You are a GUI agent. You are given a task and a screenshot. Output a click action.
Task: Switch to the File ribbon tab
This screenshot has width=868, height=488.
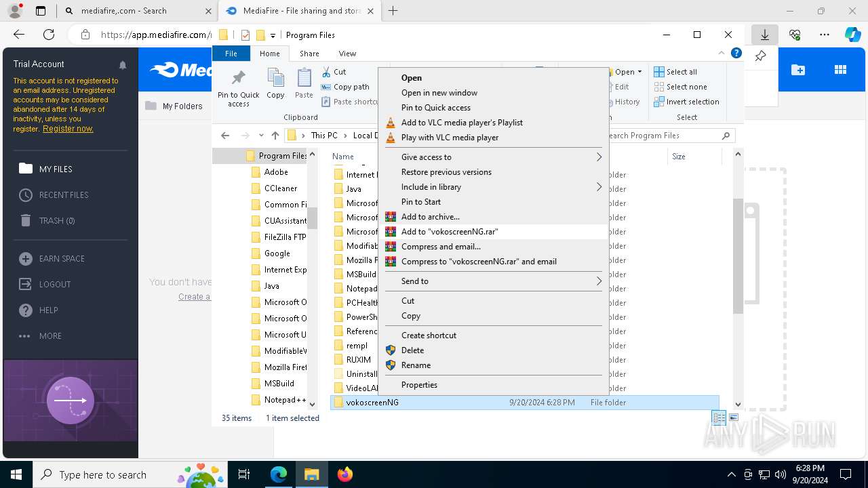coord(231,54)
